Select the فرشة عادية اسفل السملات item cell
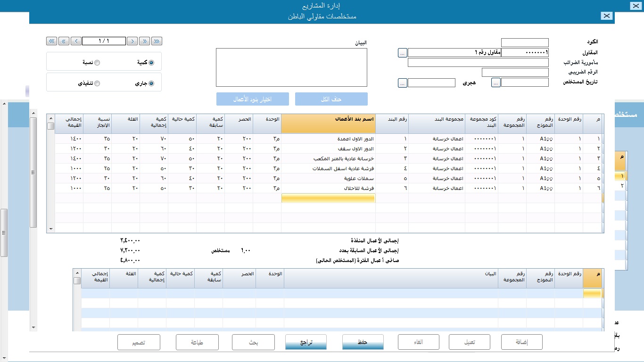The image size is (644, 362). click(328, 168)
